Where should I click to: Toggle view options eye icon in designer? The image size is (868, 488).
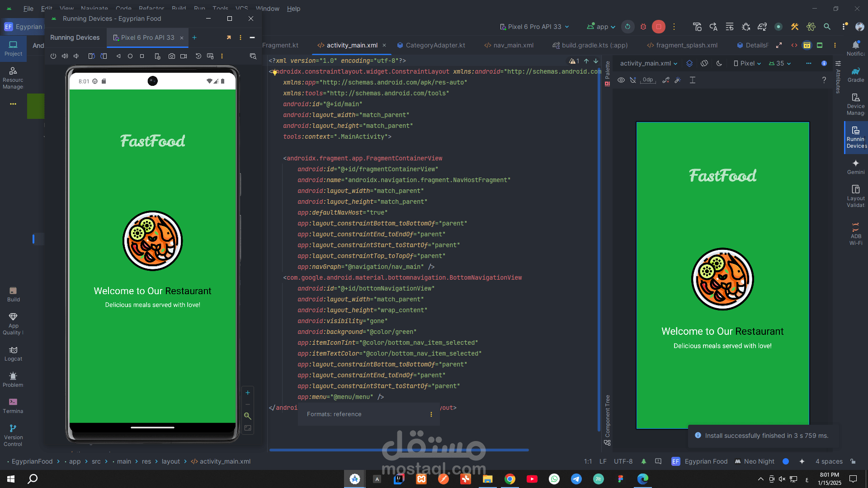pyautogui.click(x=621, y=80)
